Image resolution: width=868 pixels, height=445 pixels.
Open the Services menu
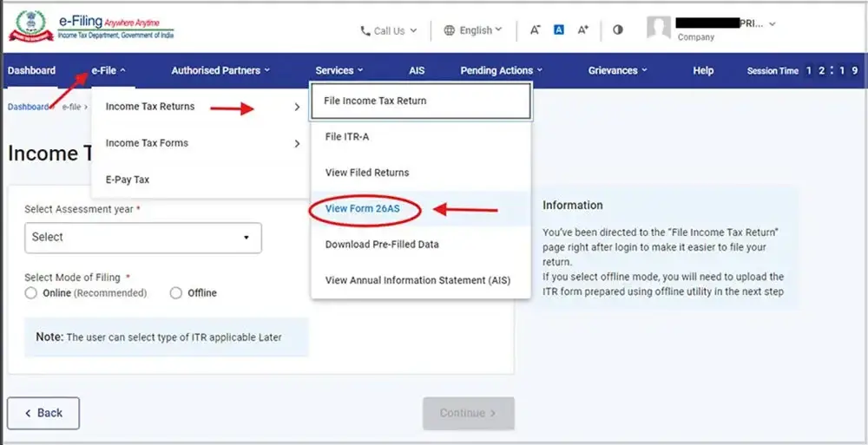pyautogui.click(x=339, y=70)
